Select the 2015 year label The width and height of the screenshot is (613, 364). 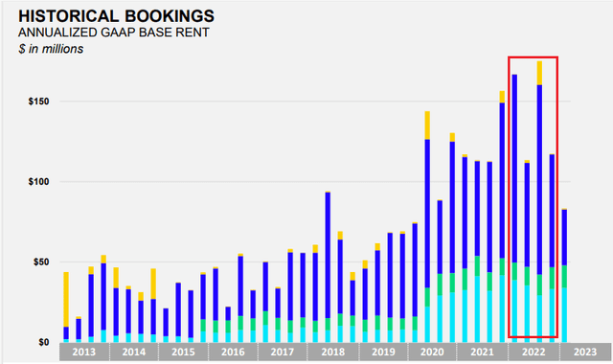tap(183, 352)
